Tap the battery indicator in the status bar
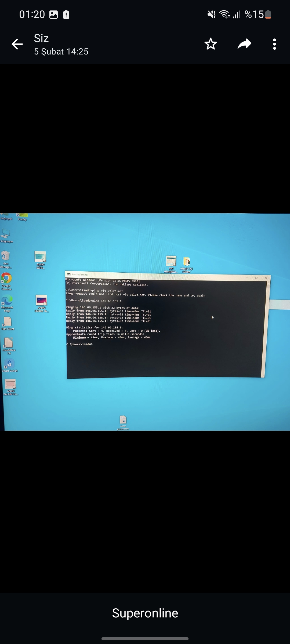 pos(268,14)
